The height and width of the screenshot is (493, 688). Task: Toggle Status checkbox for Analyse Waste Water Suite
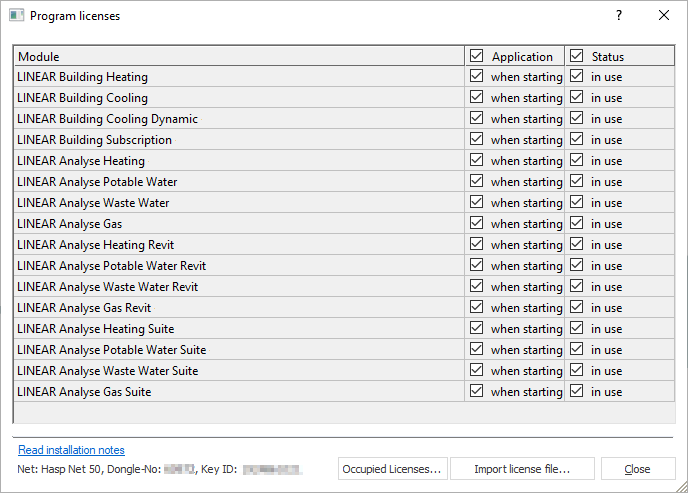[x=577, y=371]
